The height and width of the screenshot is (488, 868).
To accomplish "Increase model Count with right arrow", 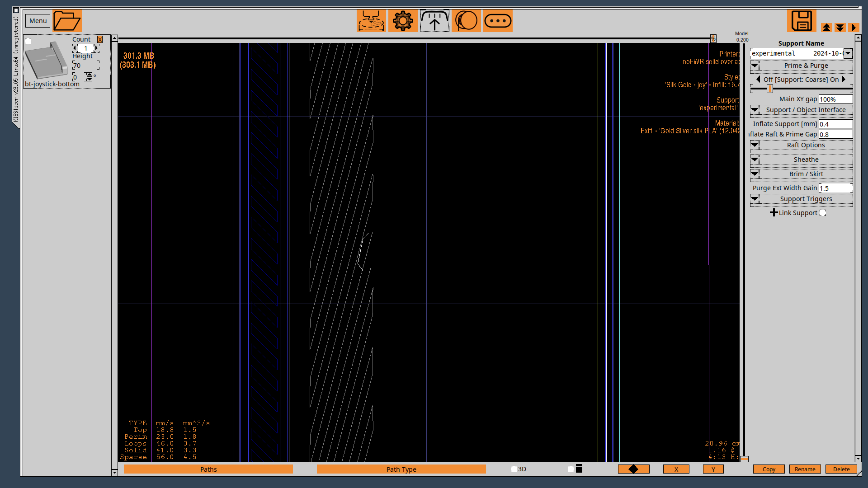I will tap(96, 48).
